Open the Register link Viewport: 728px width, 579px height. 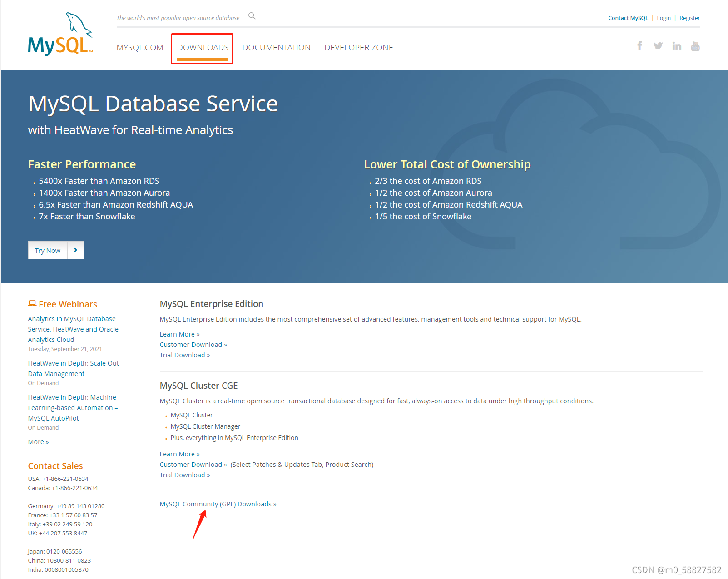(x=689, y=18)
